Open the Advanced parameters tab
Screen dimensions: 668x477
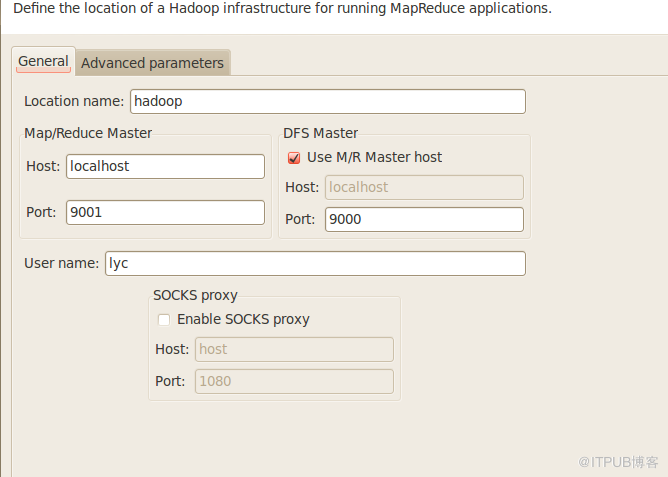(153, 63)
